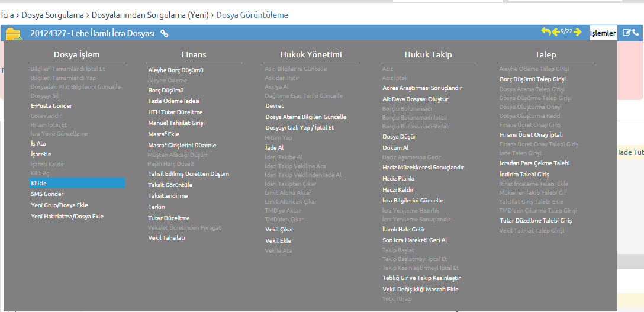Go to next file with right arrow
Viewport: 644px width, 312px height.
[578, 31]
